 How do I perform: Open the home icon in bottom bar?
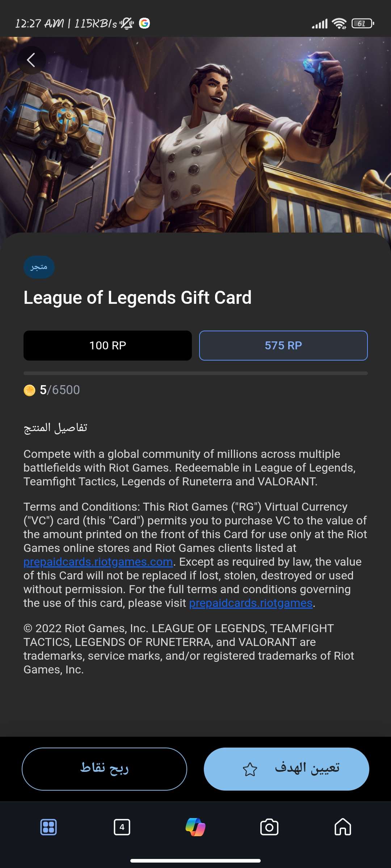click(342, 827)
